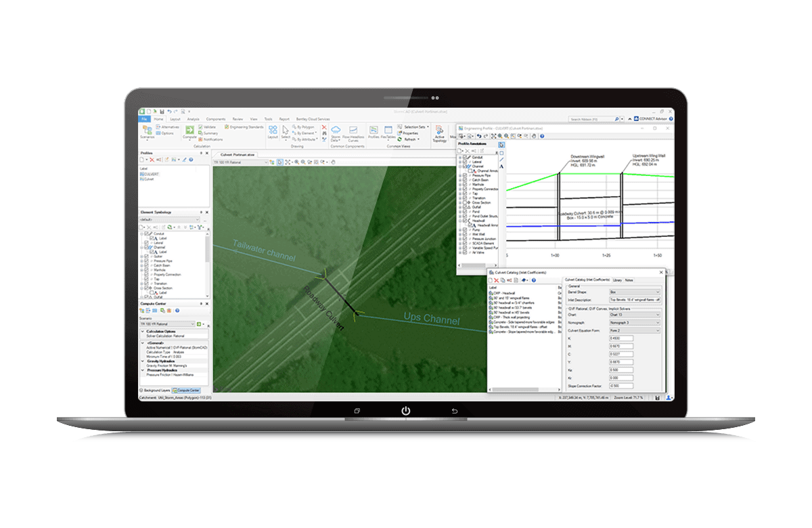Open the Selection Sets menu button
This screenshot has width=812, height=528.
(x=413, y=127)
